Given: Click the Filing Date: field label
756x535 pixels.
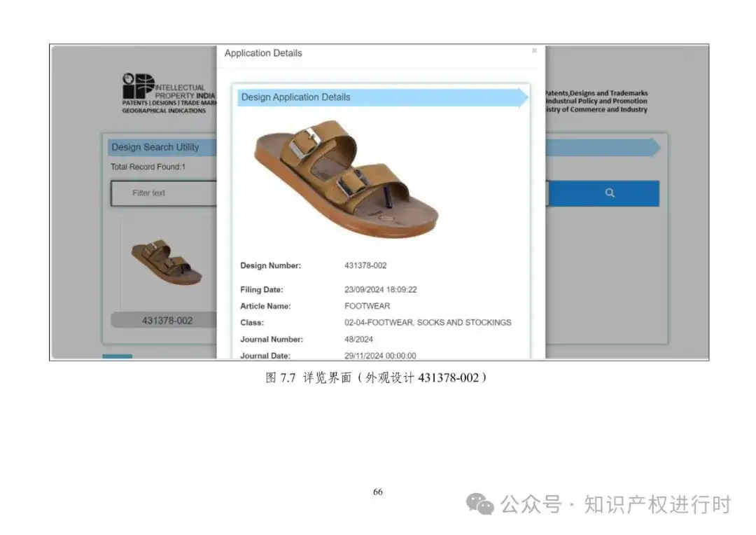Looking at the screenshot, I should (x=262, y=290).
